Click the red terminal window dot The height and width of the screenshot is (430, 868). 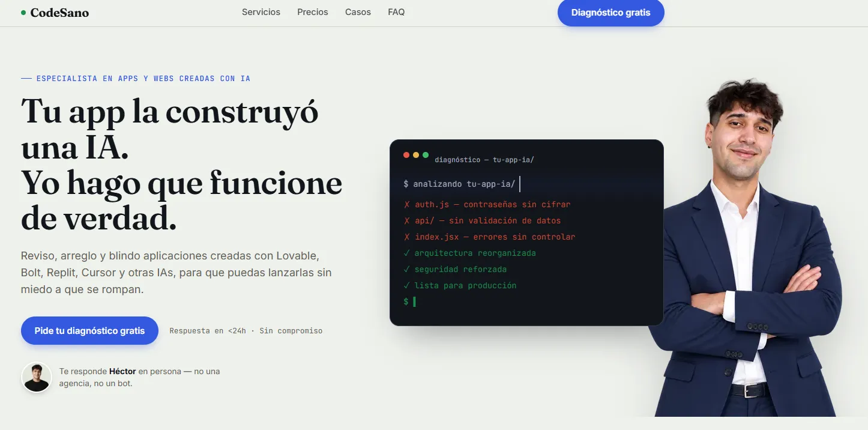tap(406, 155)
